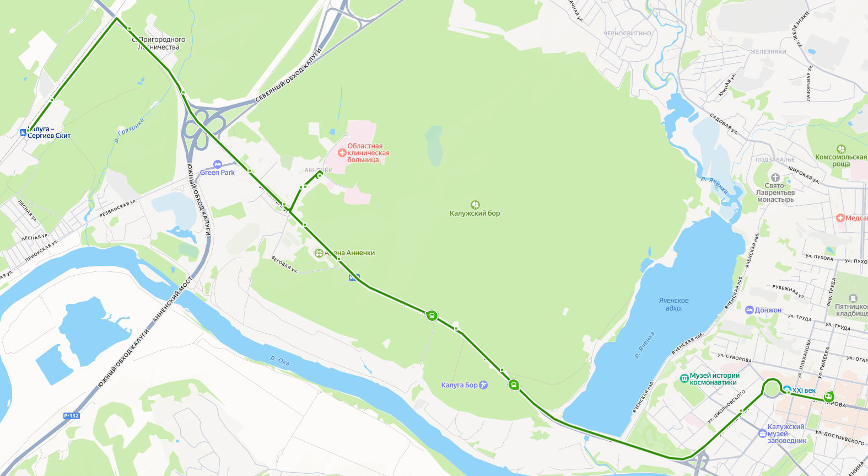Click the P-132 road number badge
The image size is (868, 476).
tap(72, 416)
